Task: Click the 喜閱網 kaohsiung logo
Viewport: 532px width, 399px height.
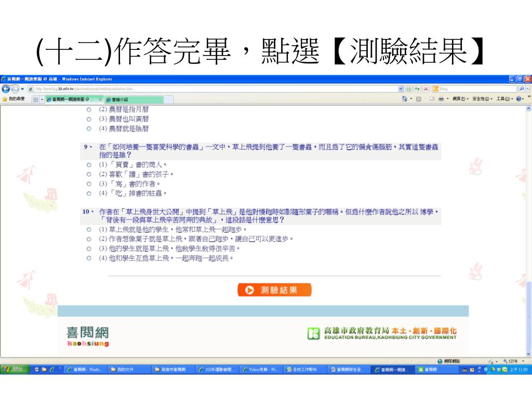Action: tap(87, 336)
